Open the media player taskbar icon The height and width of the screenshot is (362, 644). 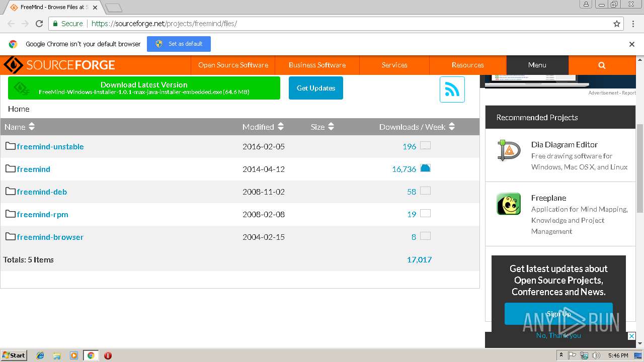74,355
